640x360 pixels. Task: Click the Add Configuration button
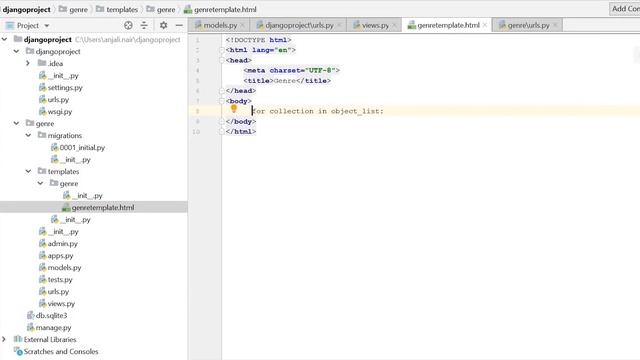(x=625, y=9)
